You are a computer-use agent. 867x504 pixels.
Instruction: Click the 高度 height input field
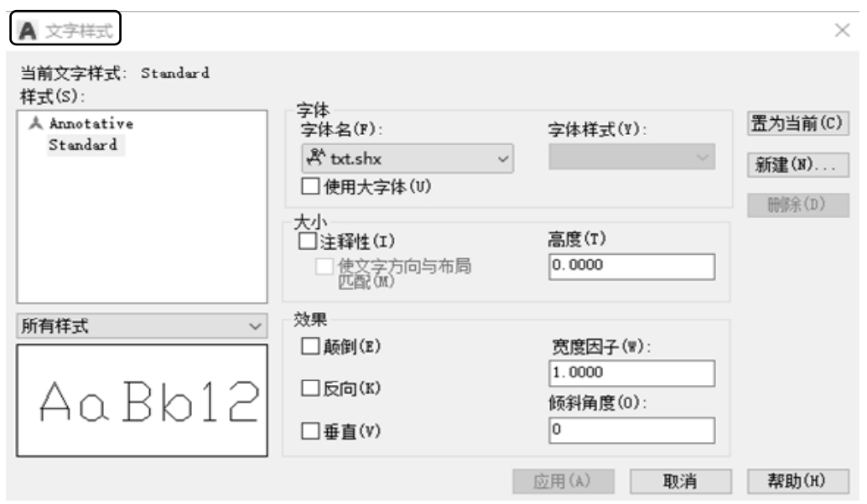coord(631,266)
